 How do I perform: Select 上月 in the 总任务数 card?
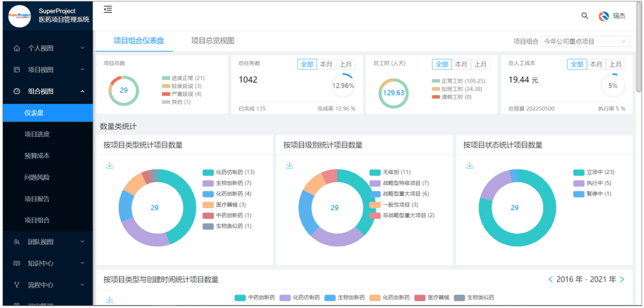(x=345, y=64)
